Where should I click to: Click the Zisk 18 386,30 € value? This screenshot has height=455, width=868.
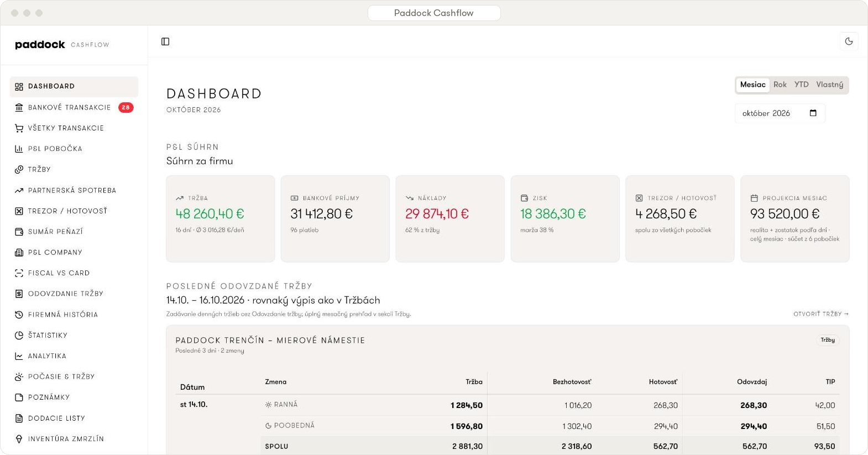pyautogui.click(x=553, y=214)
